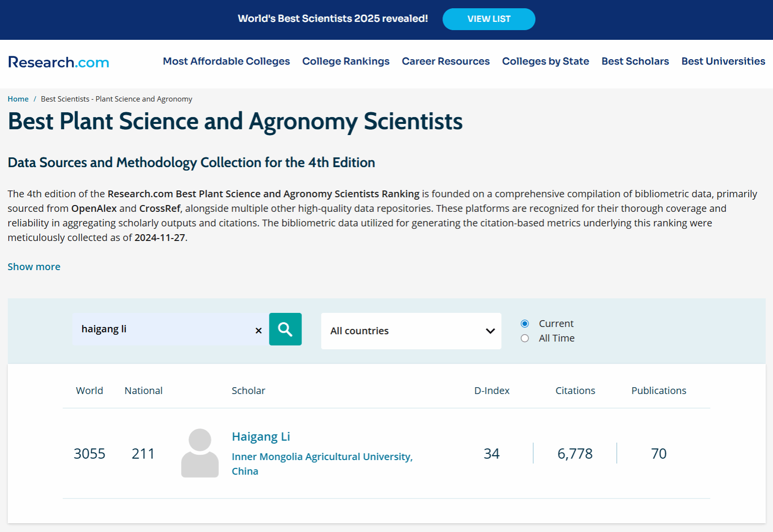The width and height of the screenshot is (773, 532).
Task: Click the magnifying glass search button
Action: click(285, 329)
